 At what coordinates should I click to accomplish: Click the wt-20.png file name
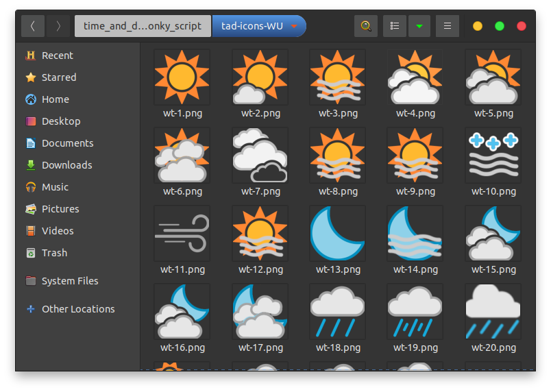pos(493,347)
